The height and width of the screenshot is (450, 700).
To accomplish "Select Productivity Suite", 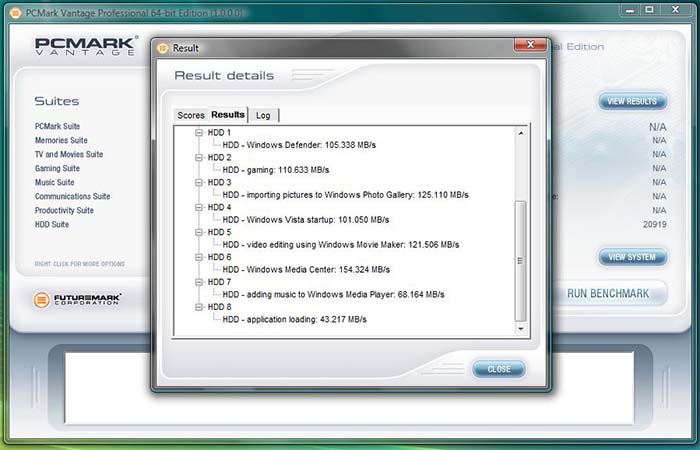I will pos(64,210).
